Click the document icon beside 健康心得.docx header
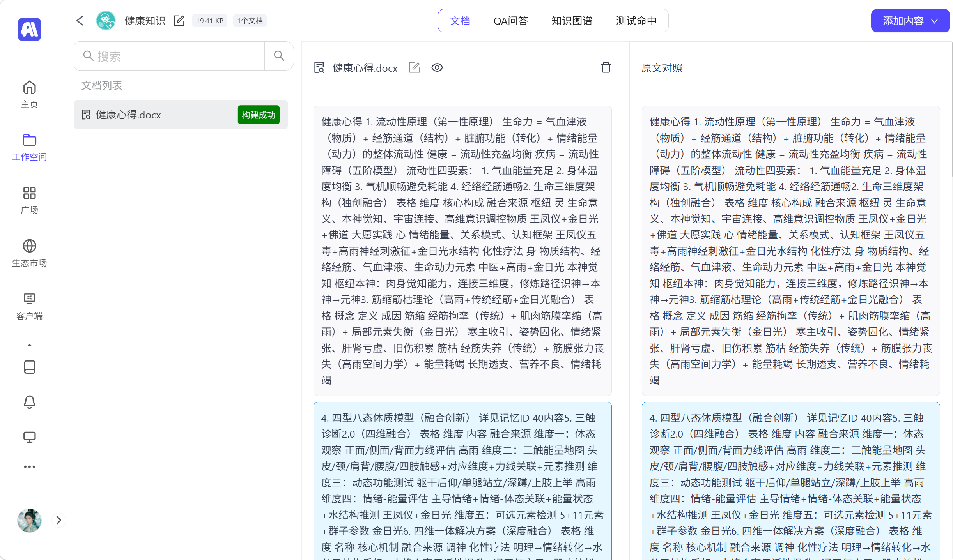The width and height of the screenshot is (953, 560). (x=319, y=67)
